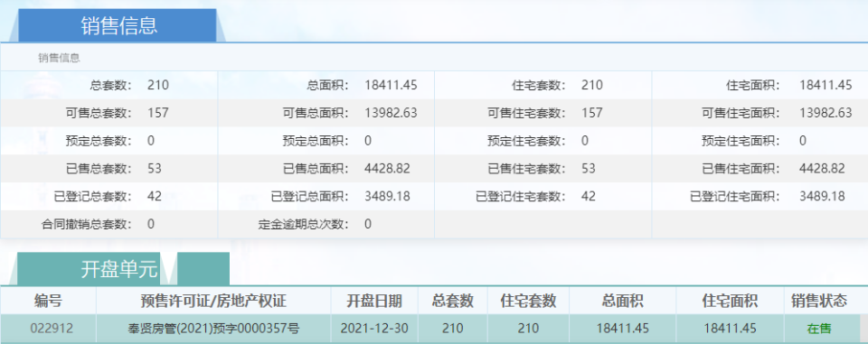This screenshot has width=868, height=344.
Task: Click 18411.45 under 住宅面积 column in row 022912
Action: [730, 329]
